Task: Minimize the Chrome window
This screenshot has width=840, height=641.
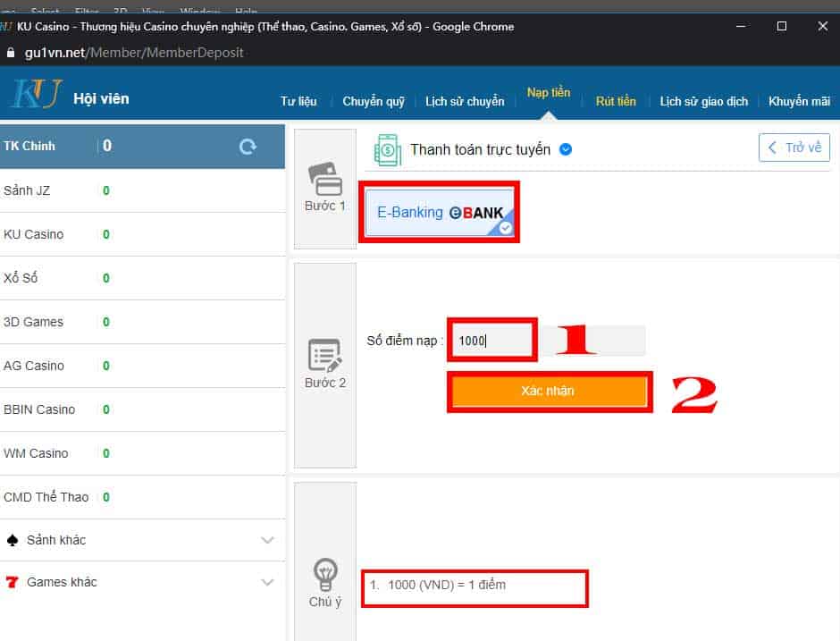Action: point(741,26)
